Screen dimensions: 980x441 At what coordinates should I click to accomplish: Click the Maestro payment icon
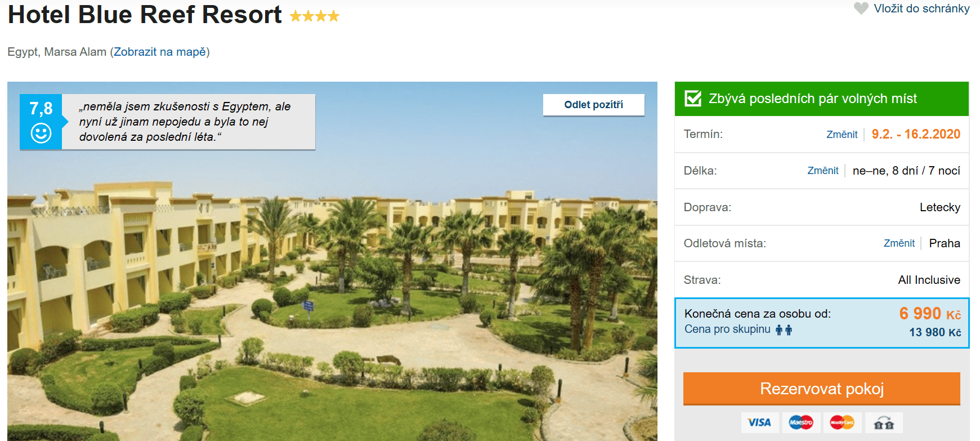pyautogui.click(x=801, y=422)
